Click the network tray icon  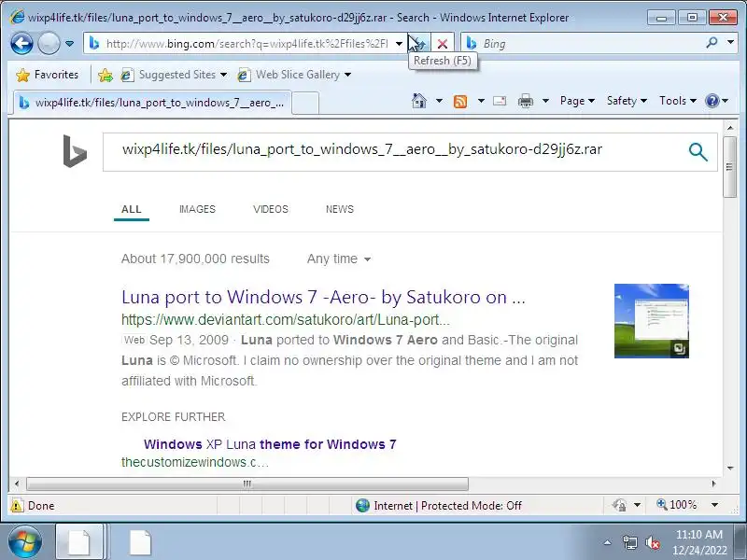(629, 542)
